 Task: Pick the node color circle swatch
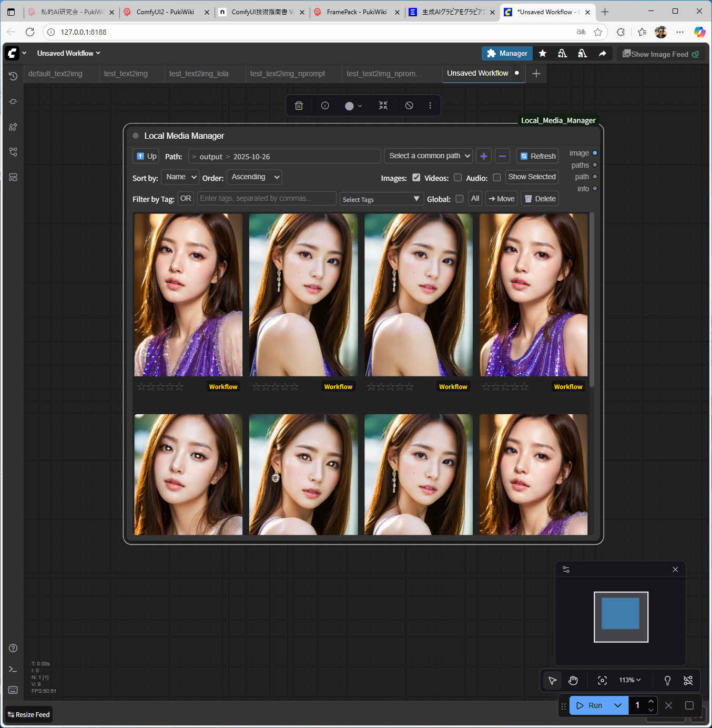pos(349,106)
